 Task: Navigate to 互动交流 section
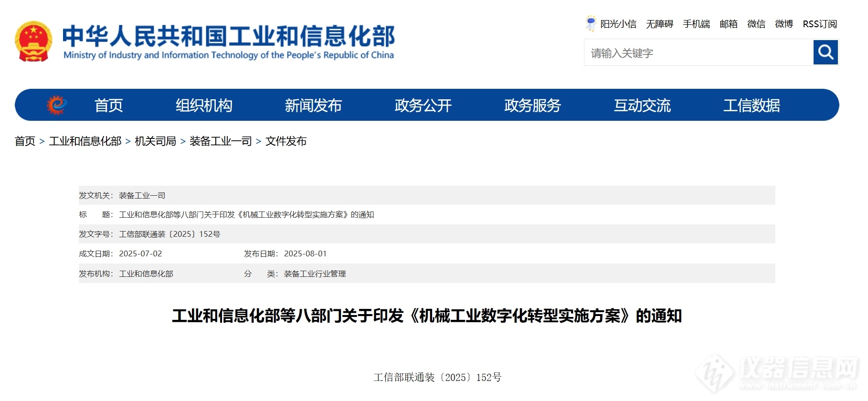642,105
